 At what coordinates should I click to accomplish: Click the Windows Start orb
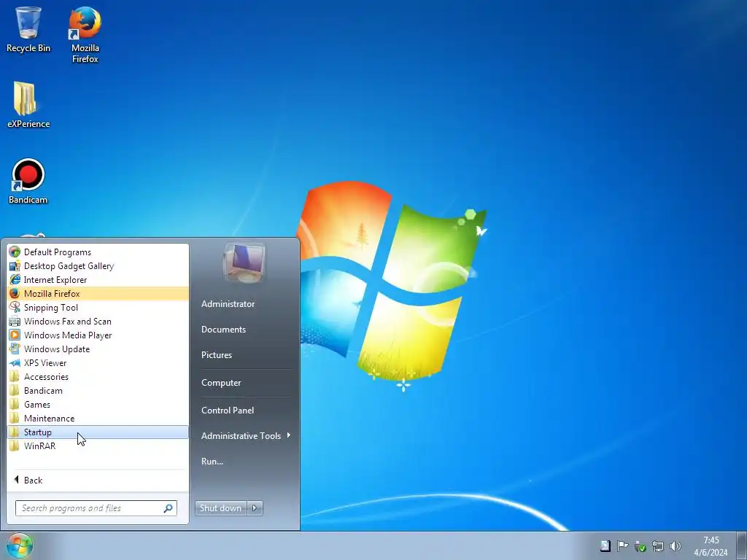[19, 545]
